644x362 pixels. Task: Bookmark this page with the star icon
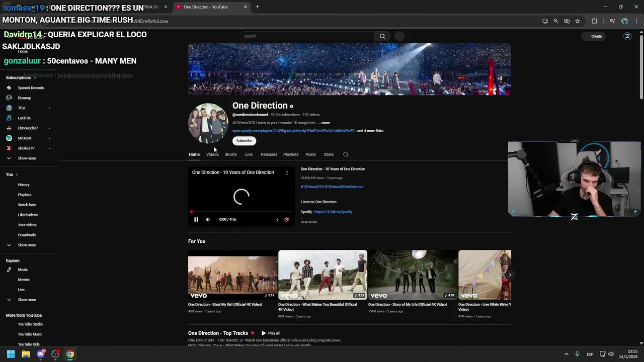[578, 21]
